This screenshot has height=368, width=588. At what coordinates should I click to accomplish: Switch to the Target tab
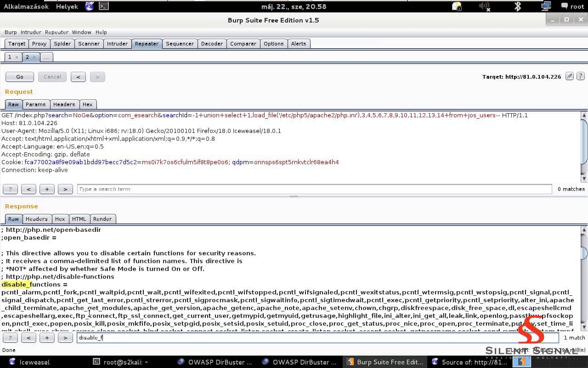[x=17, y=44]
